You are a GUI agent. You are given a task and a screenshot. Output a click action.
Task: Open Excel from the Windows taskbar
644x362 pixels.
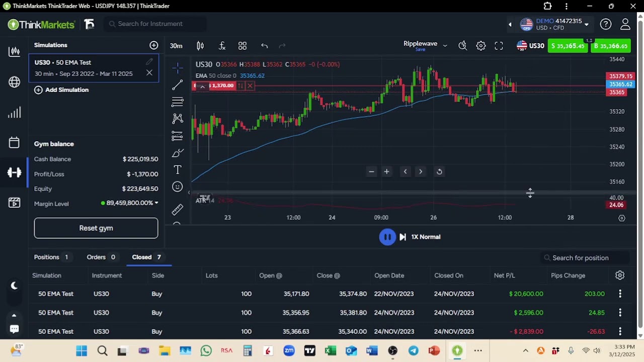pos(331,351)
